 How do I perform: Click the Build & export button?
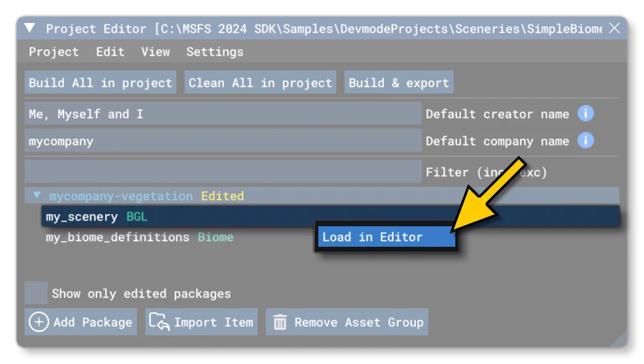[399, 83]
